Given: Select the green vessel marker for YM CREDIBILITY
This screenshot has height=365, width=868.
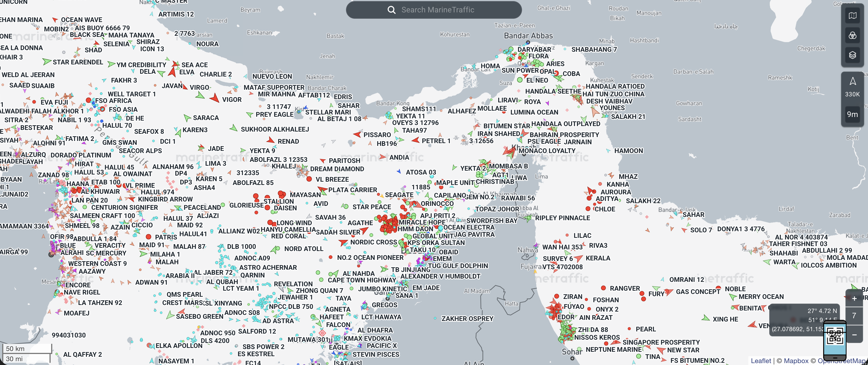Looking at the screenshot, I should point(111,64).
